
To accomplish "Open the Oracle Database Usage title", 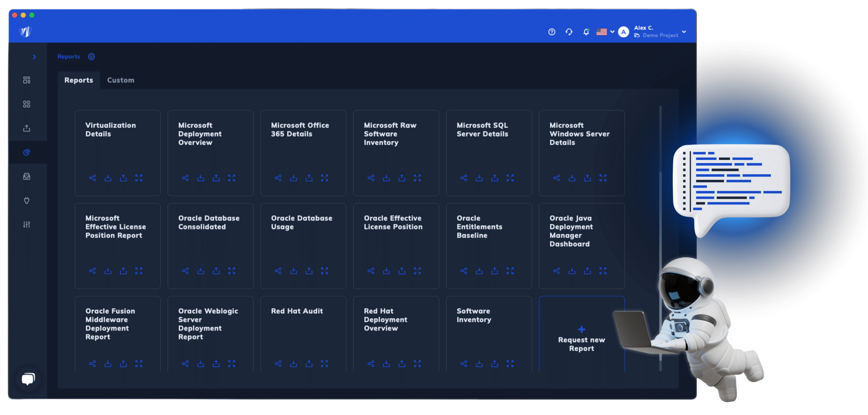I will pos(301,222).
